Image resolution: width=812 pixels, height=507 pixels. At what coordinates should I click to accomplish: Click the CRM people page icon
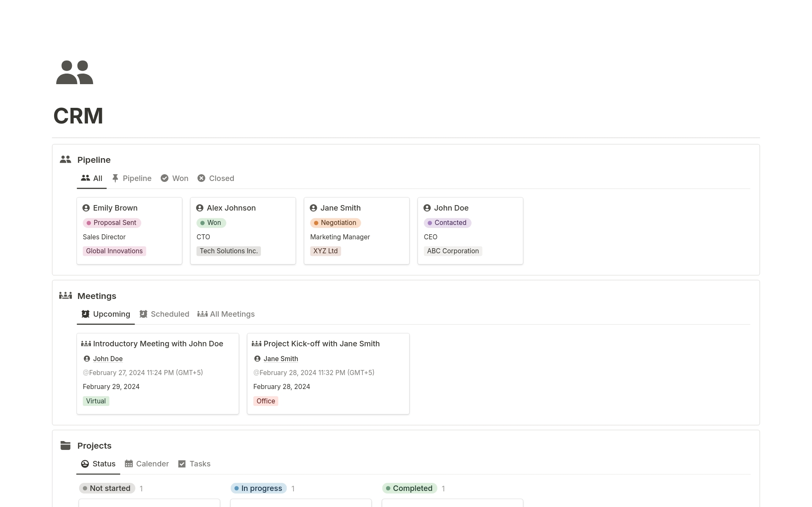pyautogui.click(x=74, y=72)
